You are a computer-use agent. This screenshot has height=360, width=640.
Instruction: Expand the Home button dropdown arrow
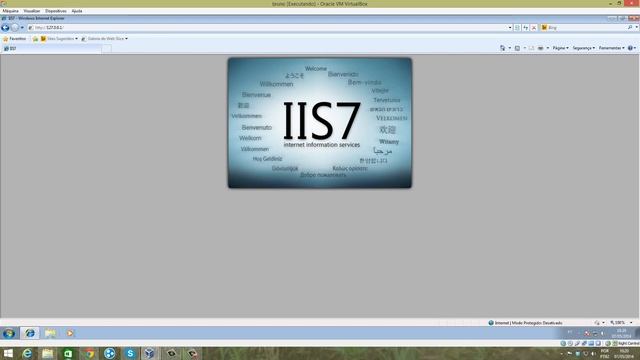(509, 48)
